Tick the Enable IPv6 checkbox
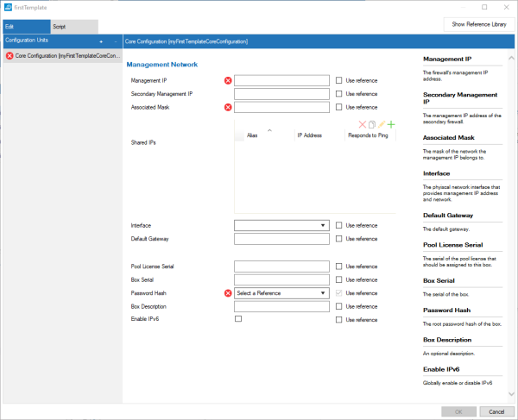Screen dimensions: 518x420 click(x=238, y=319)
